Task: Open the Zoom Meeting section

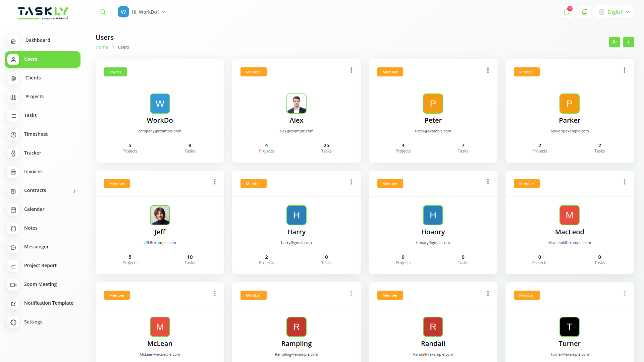Action: (40, 284)
